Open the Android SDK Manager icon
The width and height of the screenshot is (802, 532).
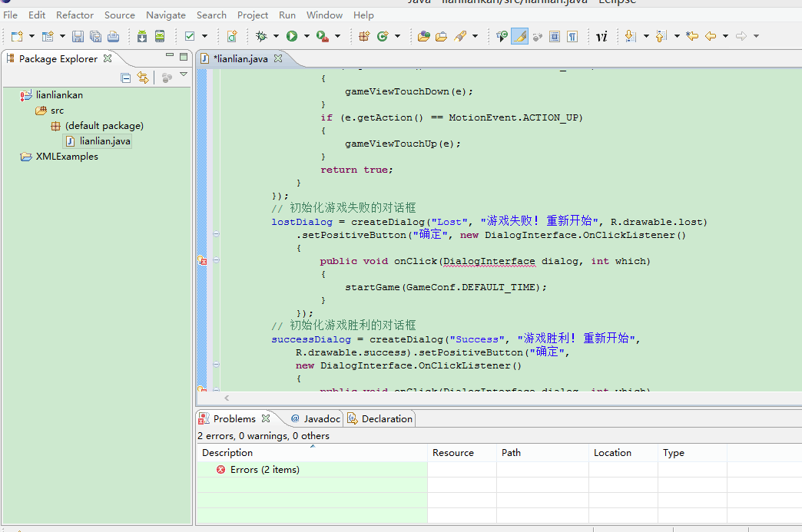[x=142, y=36]
